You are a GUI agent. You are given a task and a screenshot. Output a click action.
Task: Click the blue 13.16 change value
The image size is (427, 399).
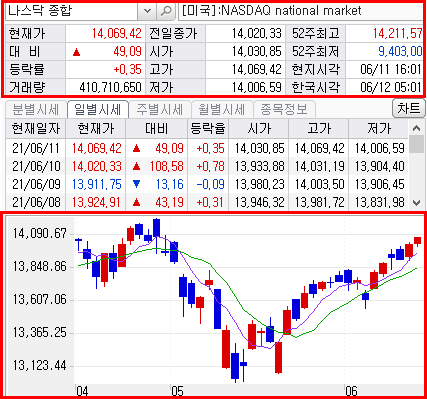[169, 184]
